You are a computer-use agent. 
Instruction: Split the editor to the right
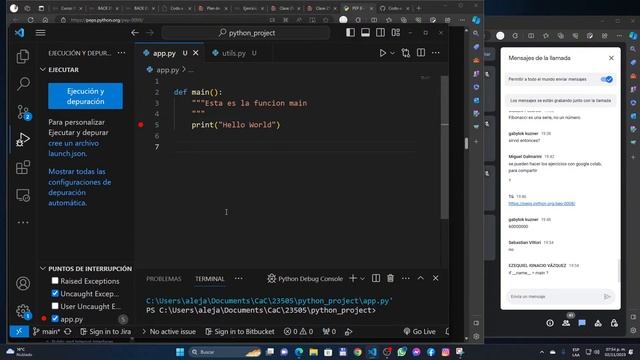[421, 53]
